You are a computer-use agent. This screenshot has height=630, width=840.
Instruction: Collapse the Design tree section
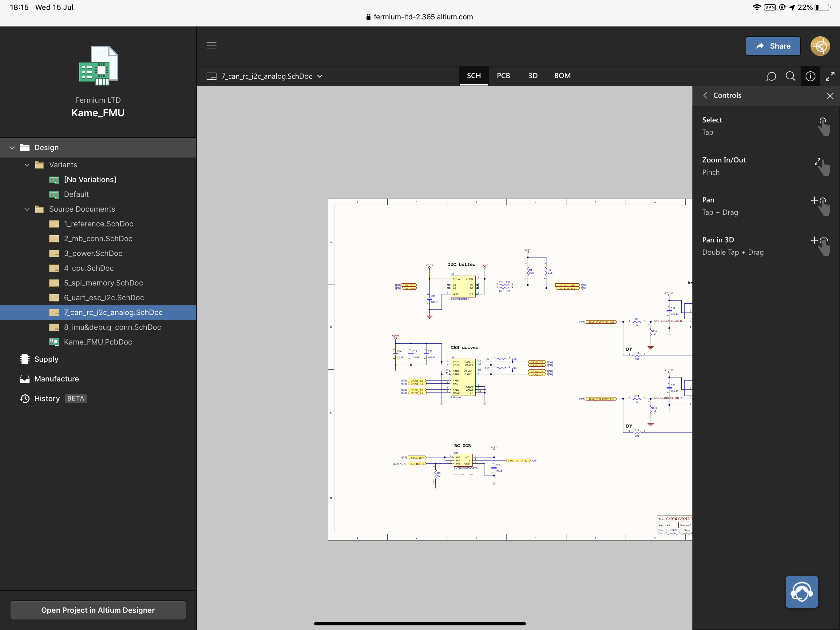(x=12, y=148)
